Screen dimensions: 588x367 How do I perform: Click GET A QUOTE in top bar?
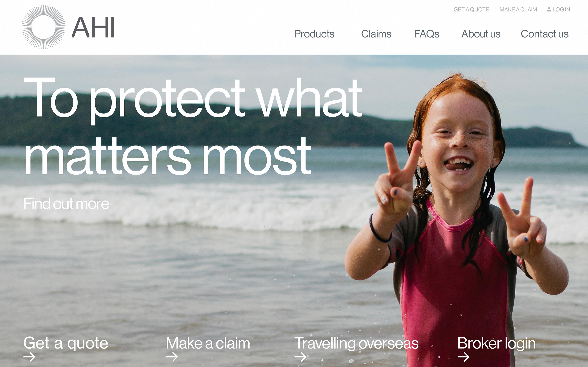point(471,9)
